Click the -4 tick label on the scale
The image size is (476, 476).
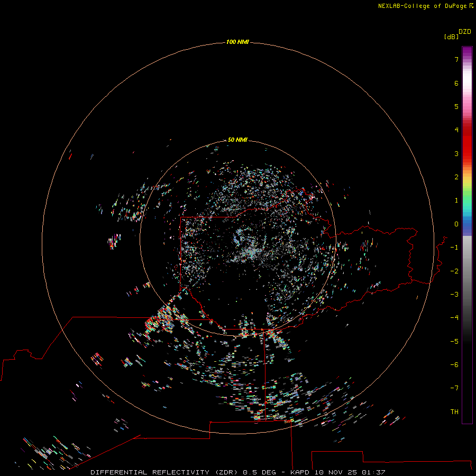(x=454, y=317)
